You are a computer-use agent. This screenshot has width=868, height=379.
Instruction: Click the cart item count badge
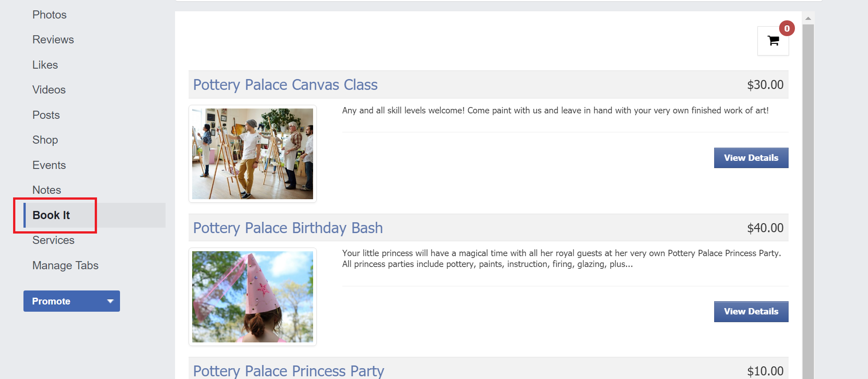[x=787, y=28]
